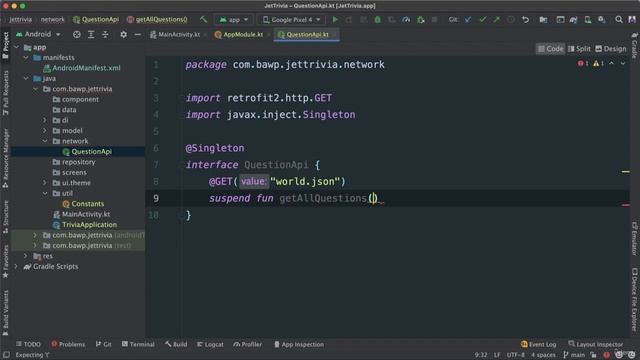Open the Problems tool window
Image resolution: width=640 pixels, height=360 pixels.
coord(68,344)
